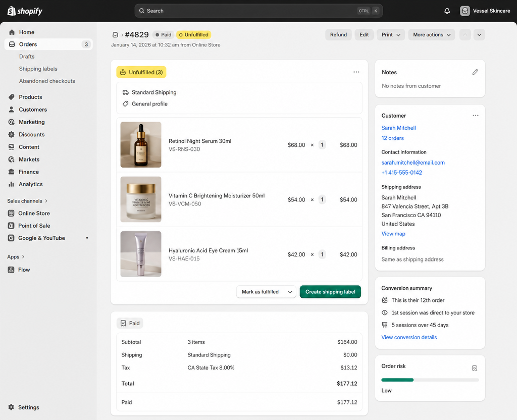Click the Point of Sale icon
The height and width of the screenshot is (420, 517).
coord(11,226)
